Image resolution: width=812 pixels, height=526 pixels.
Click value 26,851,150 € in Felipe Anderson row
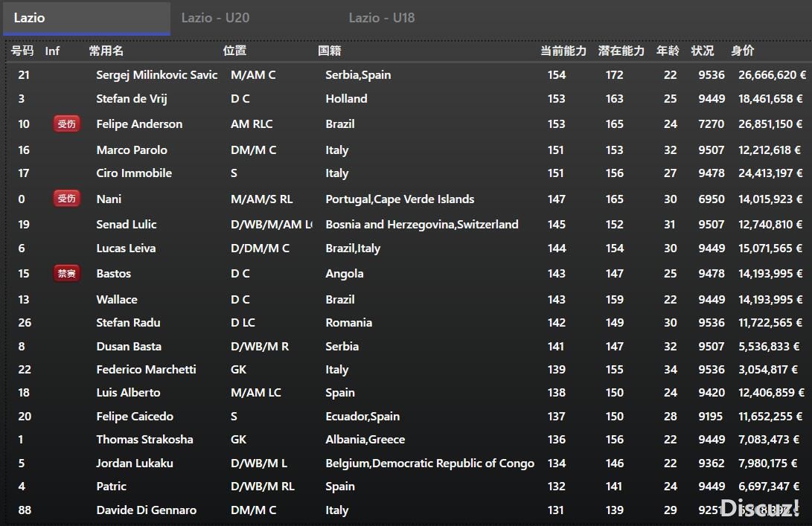coord(770,124)
